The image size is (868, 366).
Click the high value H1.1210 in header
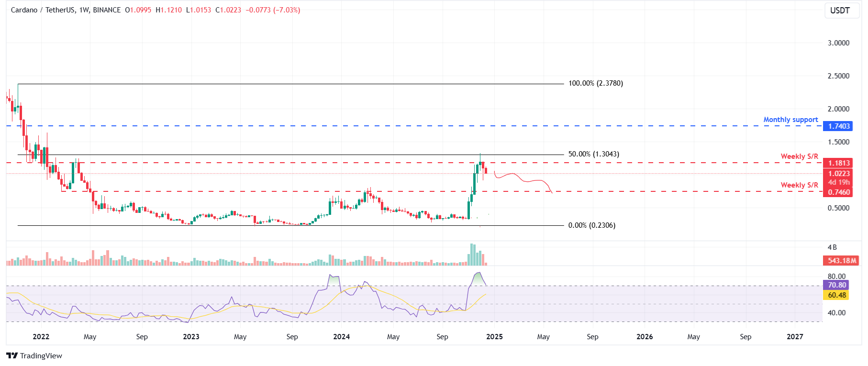(169, 10)
